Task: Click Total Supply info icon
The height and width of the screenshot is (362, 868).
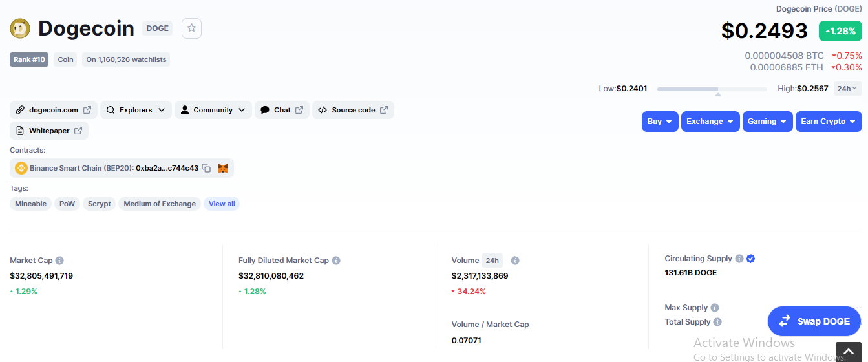Action: coord(717,322)
